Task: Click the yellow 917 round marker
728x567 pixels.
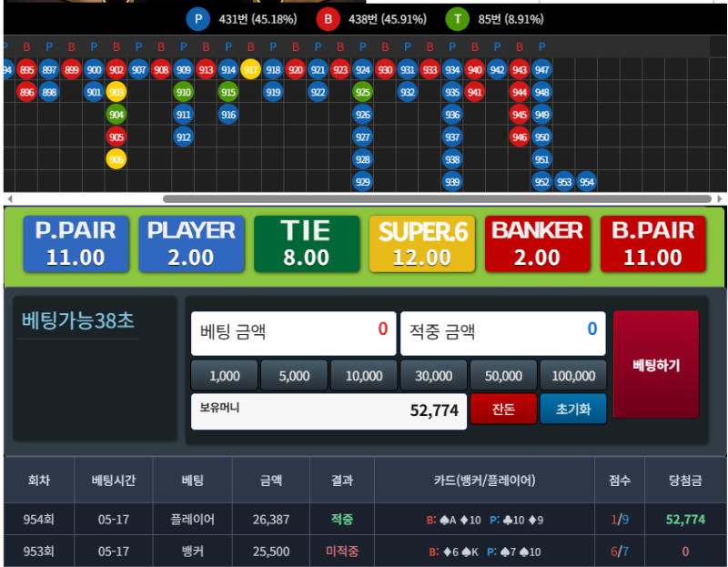Action: point(251,70)
